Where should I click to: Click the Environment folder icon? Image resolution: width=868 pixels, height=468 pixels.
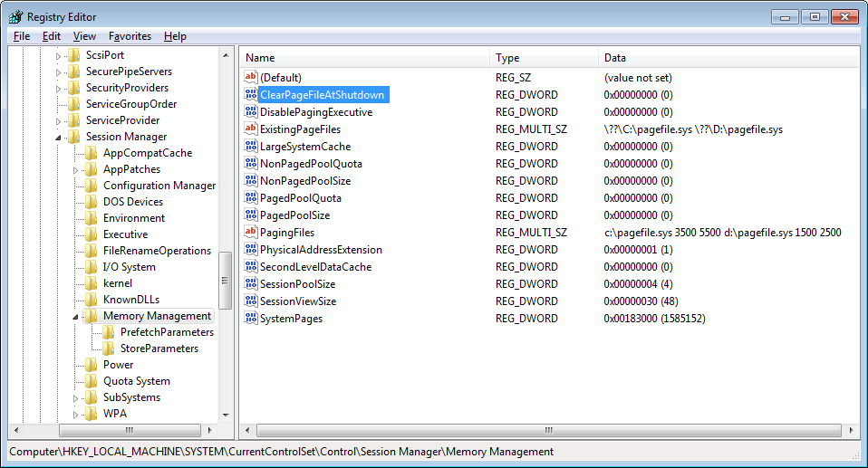[91, 218]
